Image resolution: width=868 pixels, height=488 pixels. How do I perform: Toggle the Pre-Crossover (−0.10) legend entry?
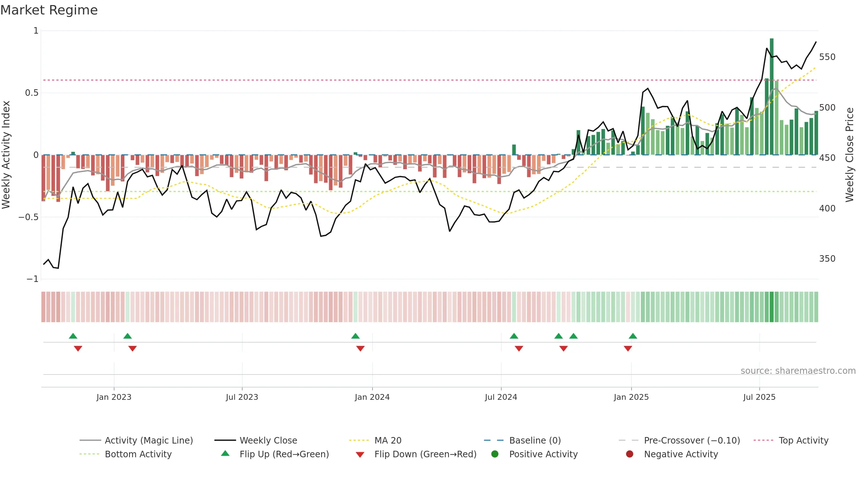tap(679, 440)
